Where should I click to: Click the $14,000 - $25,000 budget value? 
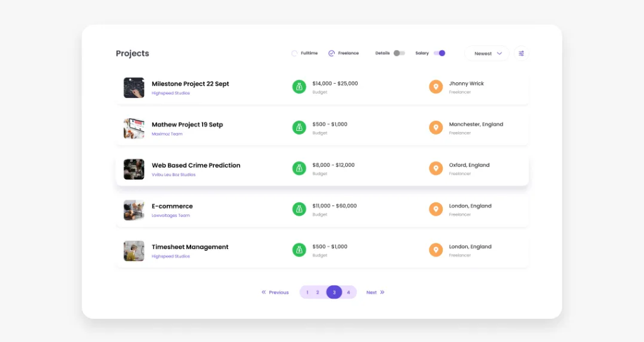pos(335,84)
